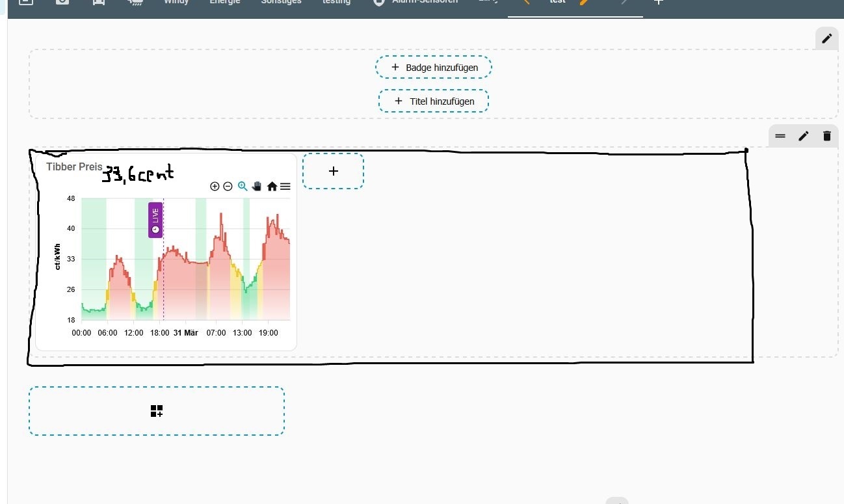Open the Alarm-Sensoren tab

[425, 2]
